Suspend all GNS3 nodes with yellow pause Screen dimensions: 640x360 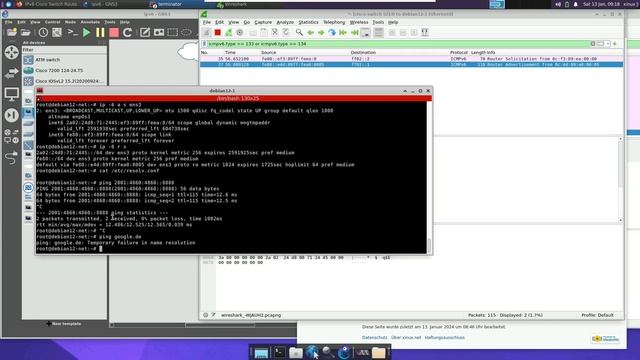(x=100, y=32)
